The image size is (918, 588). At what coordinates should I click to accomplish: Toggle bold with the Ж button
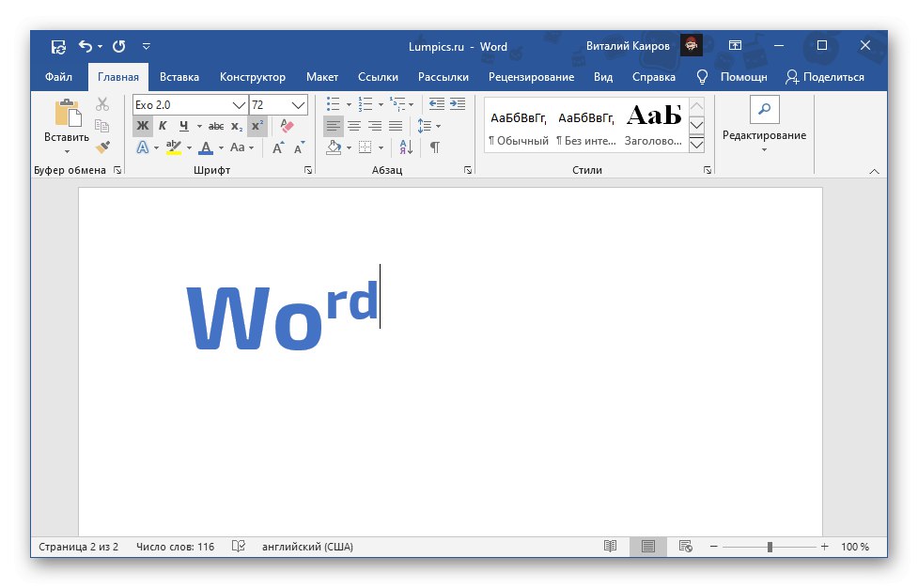[x=142, y=126]
